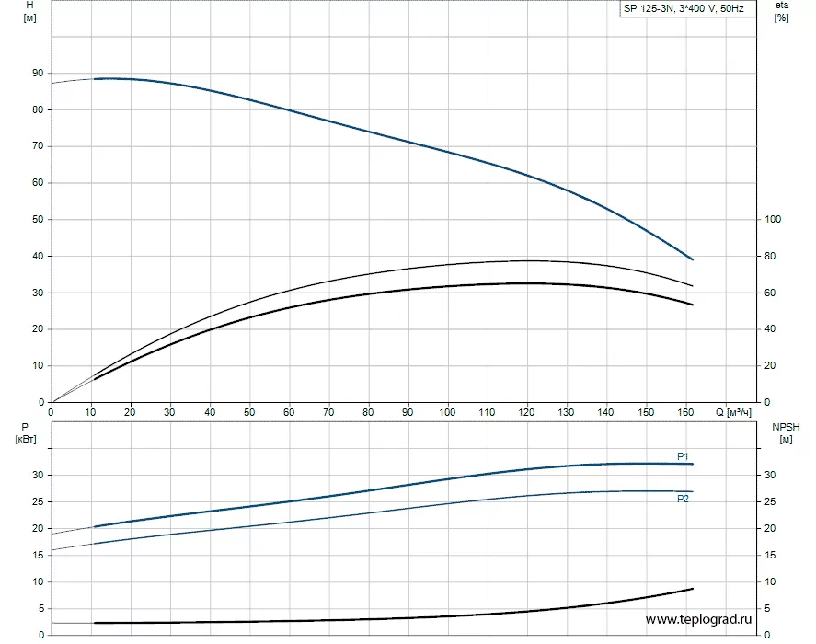This screenshot has height=644, width=816.
Task: Click the NPSH [м] axis title
Action: tap(786, 433)
